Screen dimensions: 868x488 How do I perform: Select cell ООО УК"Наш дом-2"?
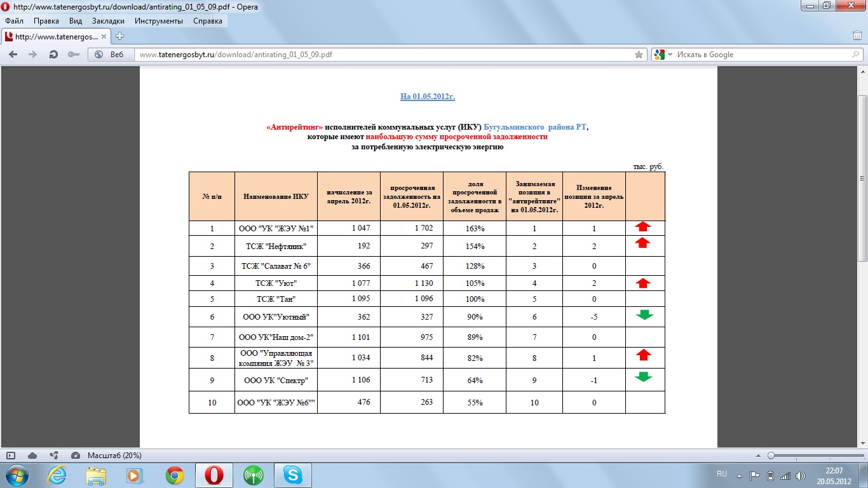tap(276, 337)
